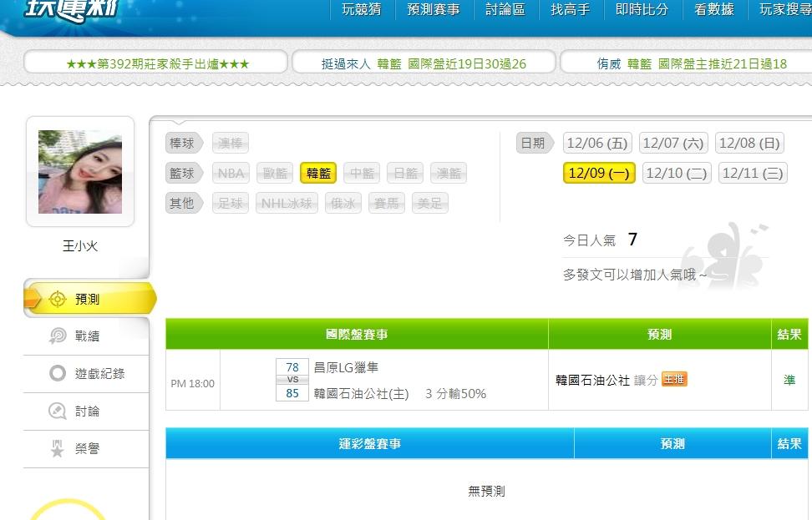The image size is (812, 520).
Task: Select the NBA league filter
Action: coord(231,173)
